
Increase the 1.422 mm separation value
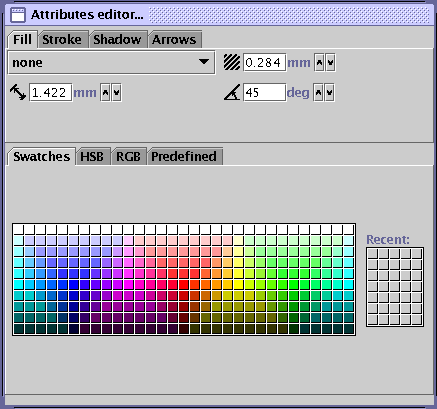pyautogui.click(x=105, y=92)
